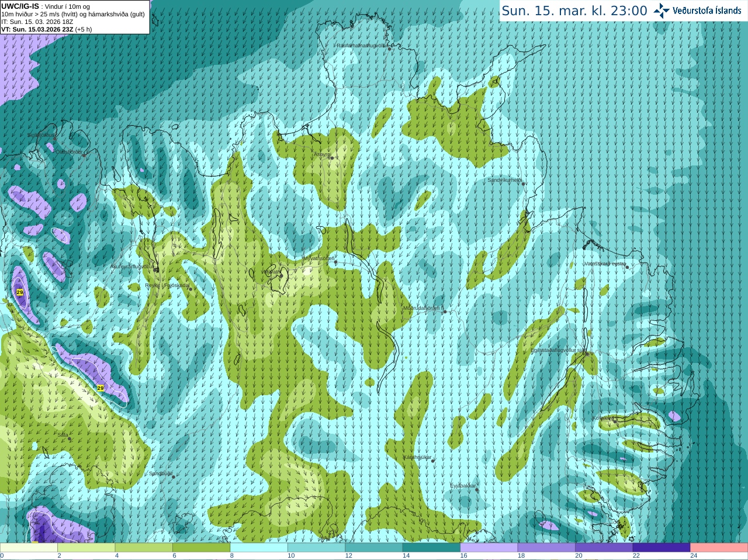Click the Akureyrarflugvöllur station label
The width and height of the screenshot is (748, 560).
(x=133, y=267)
